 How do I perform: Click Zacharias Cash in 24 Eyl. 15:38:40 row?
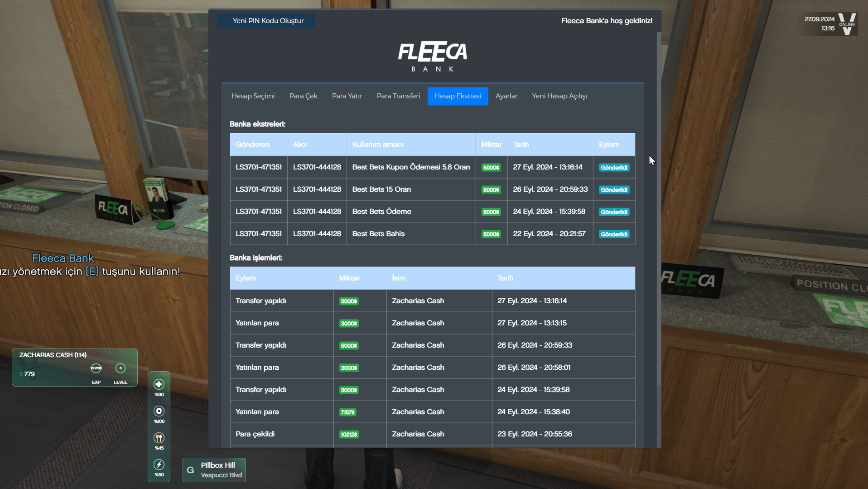click(418, 412)
